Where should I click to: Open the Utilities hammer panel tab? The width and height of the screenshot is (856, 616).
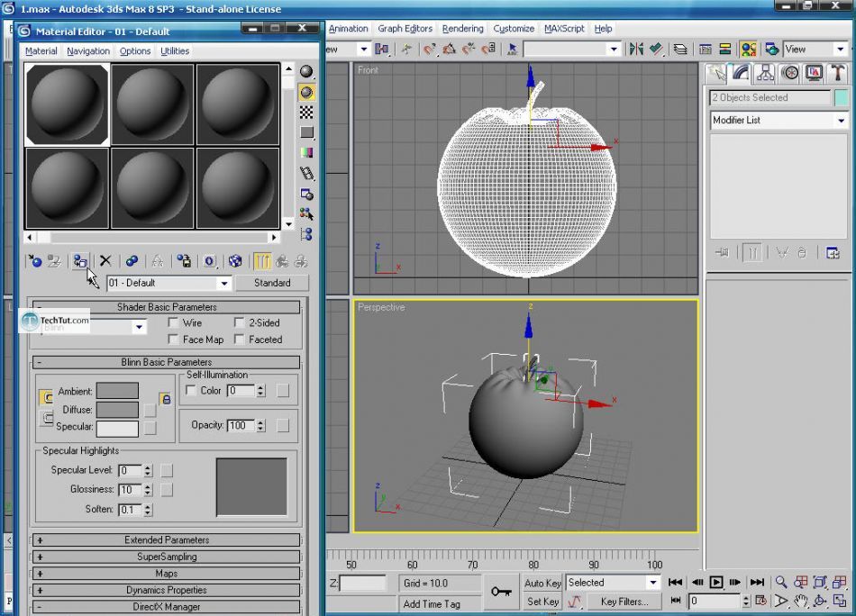(837, 73)
